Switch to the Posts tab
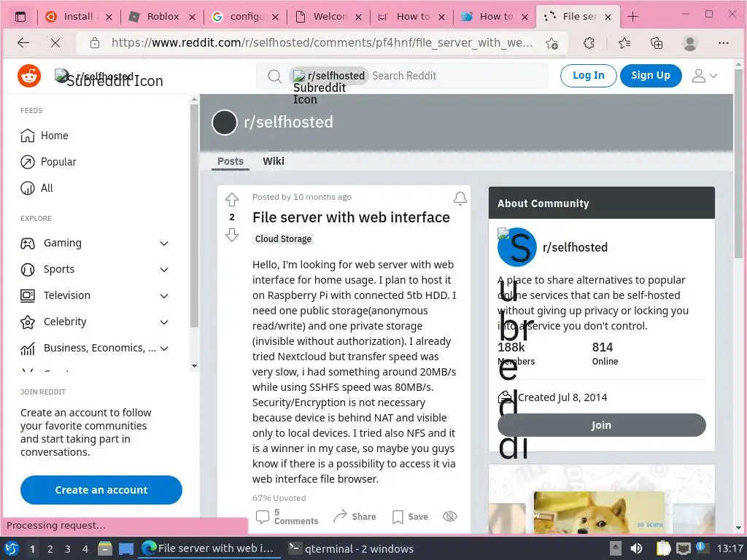 pyautogui.click(x=231, y=161)
